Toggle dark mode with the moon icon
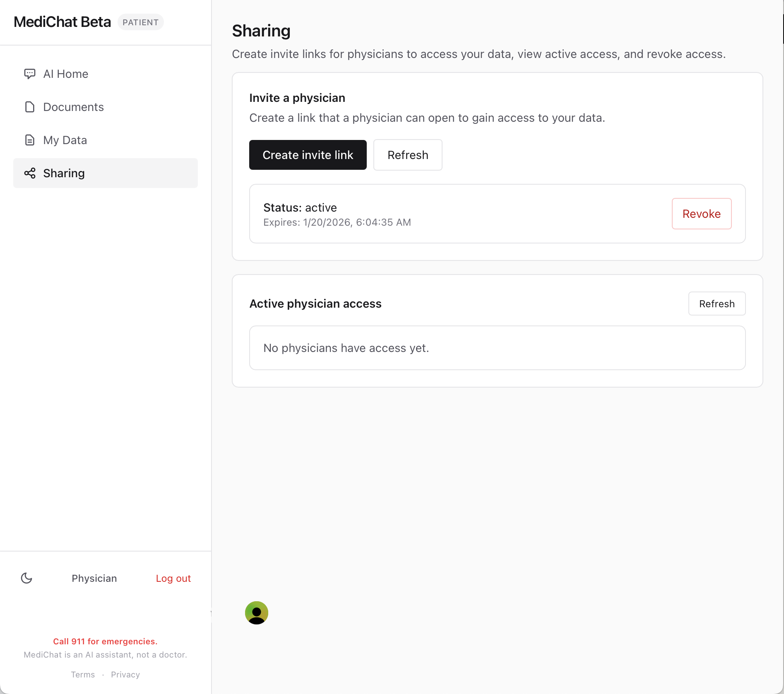Viewport: 784px width, 694px height. click(x=26, y=578)
